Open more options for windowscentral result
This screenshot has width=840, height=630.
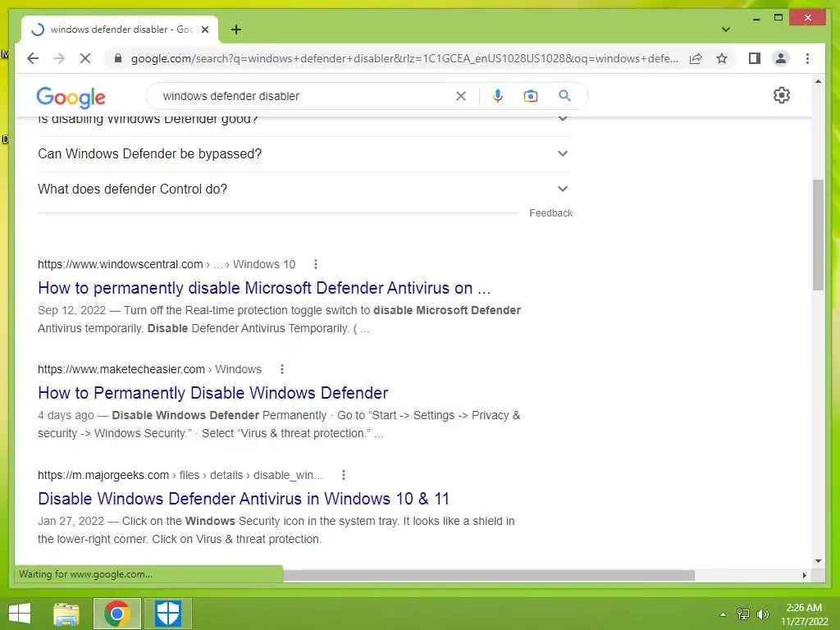click(x=316, y=264)
